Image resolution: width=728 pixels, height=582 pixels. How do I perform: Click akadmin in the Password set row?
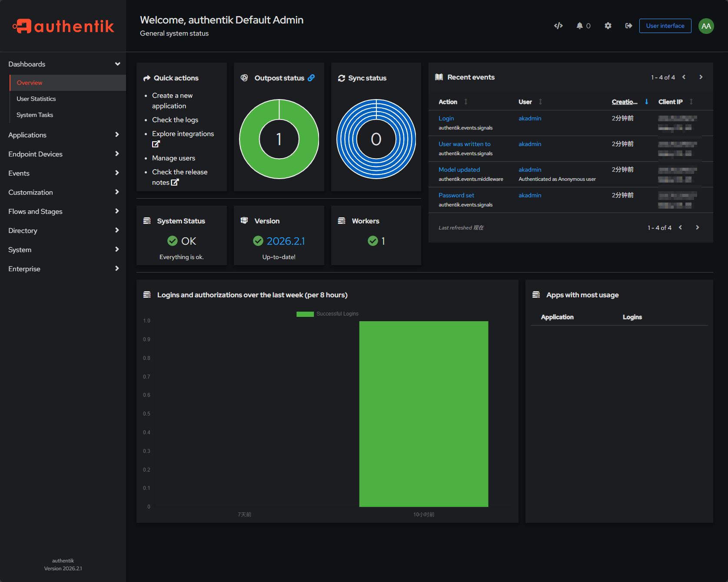click(530, 195)
